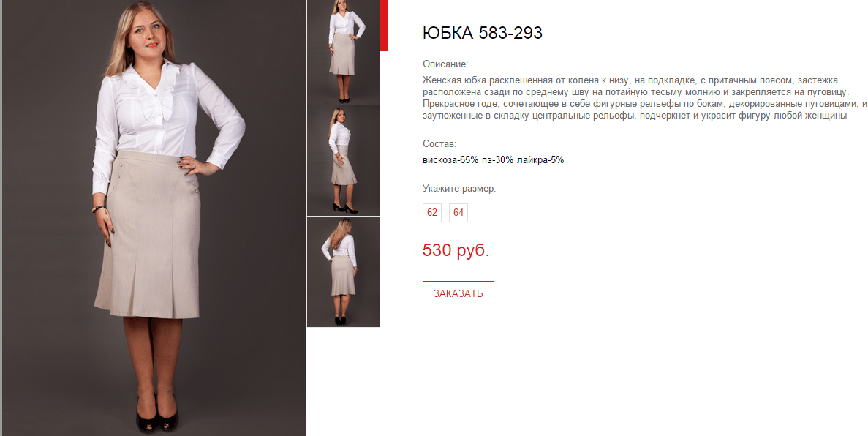The height and width of the screenshot is (436, 868).
Task: View the back-view thumbnail photo
Action: (344, 272)
